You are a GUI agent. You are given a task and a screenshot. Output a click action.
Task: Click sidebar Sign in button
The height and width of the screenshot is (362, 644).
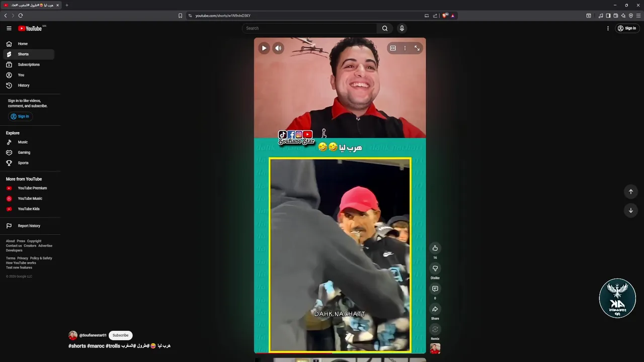click(x=20, y=116)
